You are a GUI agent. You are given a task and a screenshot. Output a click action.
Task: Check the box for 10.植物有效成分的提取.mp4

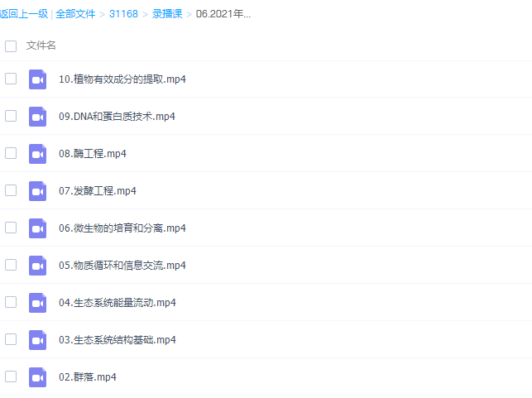11,79
